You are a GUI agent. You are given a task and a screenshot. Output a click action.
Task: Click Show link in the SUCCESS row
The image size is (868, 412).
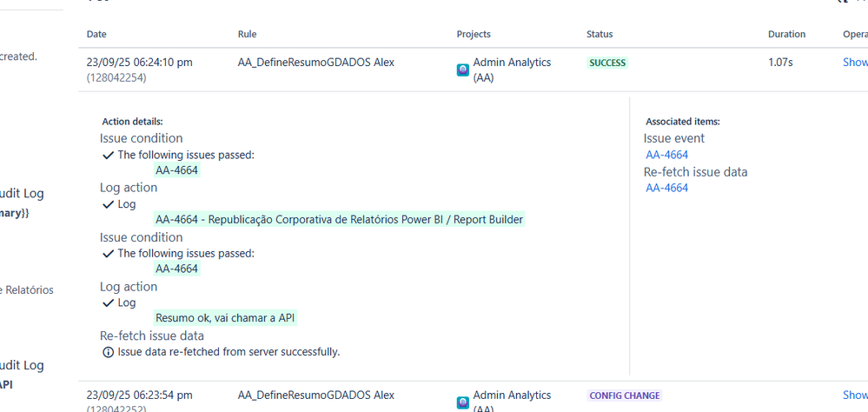855,63
